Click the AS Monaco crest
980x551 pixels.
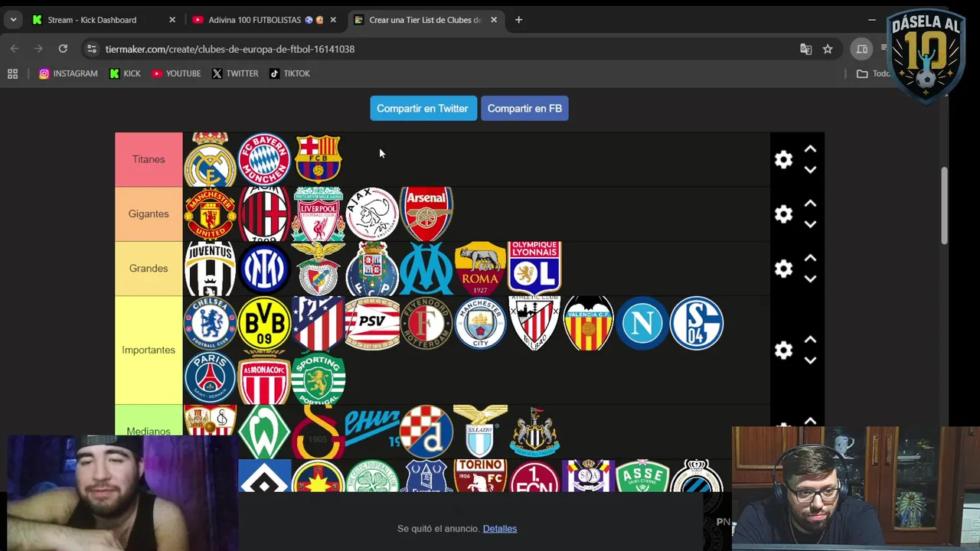click(264, 378)
